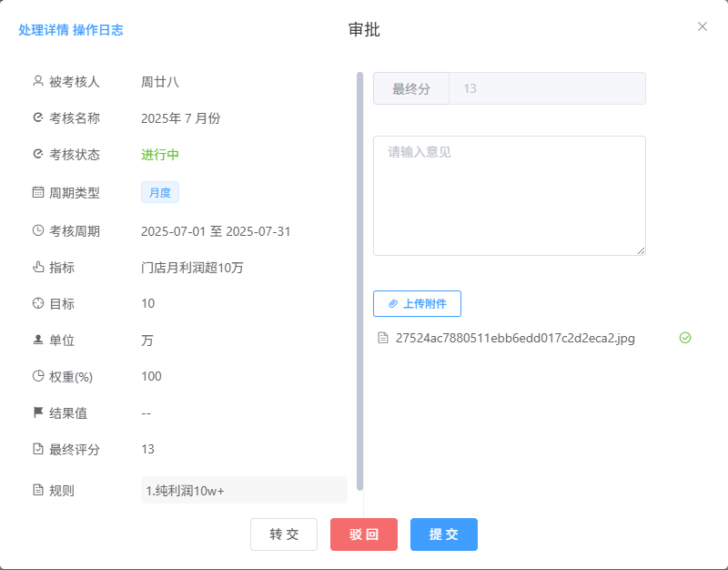Open the 处理详情 tab
Screen dimensions: 728x570
pos(44,30)
